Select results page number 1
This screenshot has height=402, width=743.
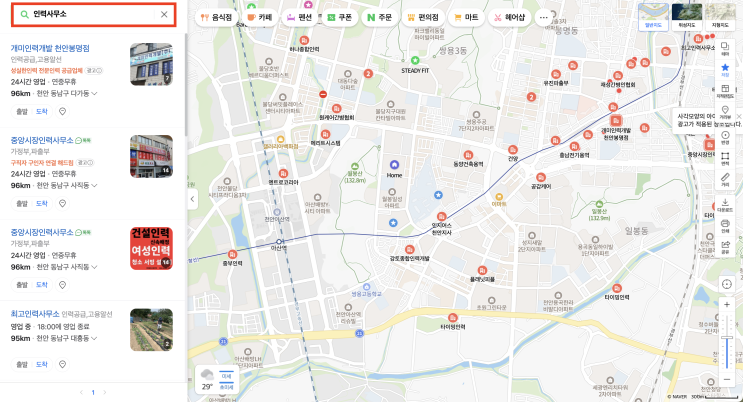pyautogui.click(x=93, y=393)
